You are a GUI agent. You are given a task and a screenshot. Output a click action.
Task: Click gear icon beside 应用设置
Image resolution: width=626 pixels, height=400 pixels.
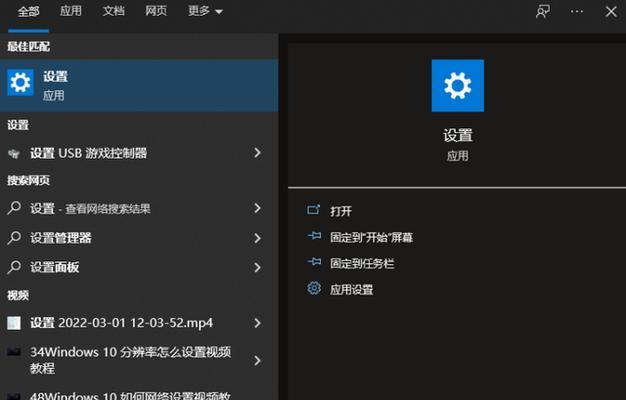(314, 288)
